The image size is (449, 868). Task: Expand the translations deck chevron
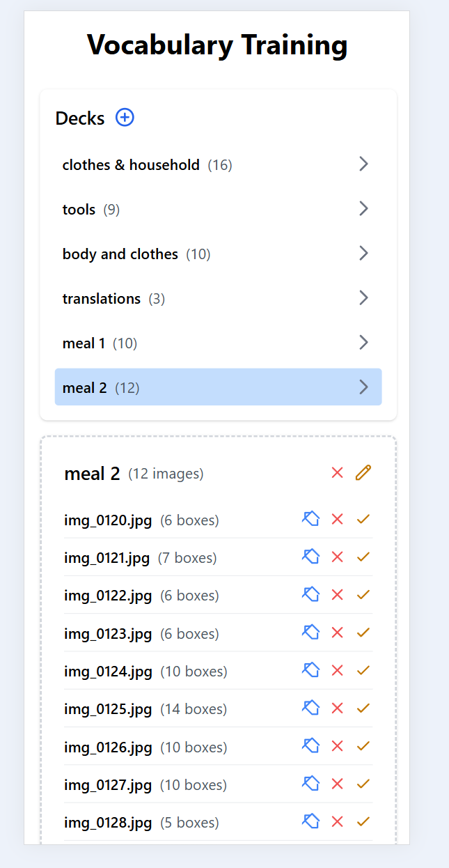pos(363,298)
